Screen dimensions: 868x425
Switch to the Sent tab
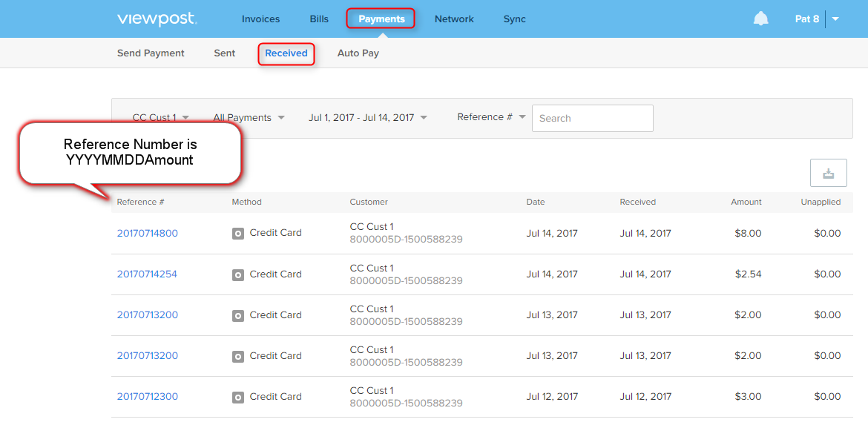[x=225, y=53]
